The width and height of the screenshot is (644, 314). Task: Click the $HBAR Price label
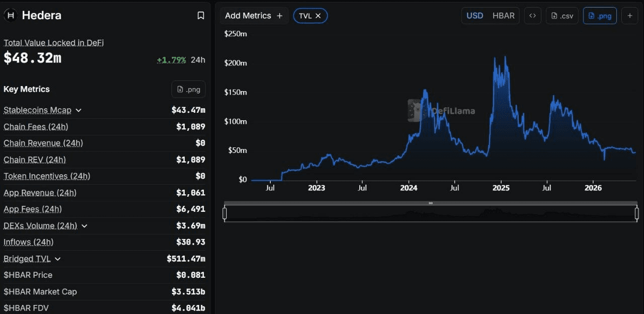[28, 275]
